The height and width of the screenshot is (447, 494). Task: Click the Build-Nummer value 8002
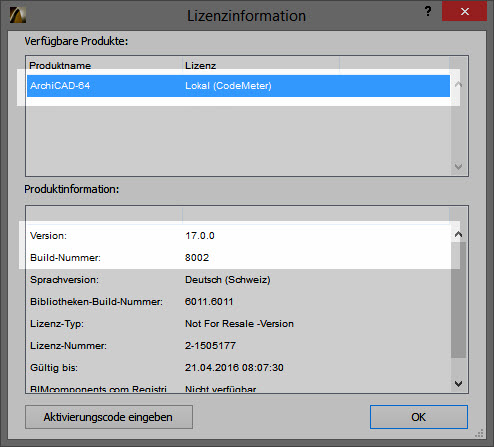[x=197, y=258]
